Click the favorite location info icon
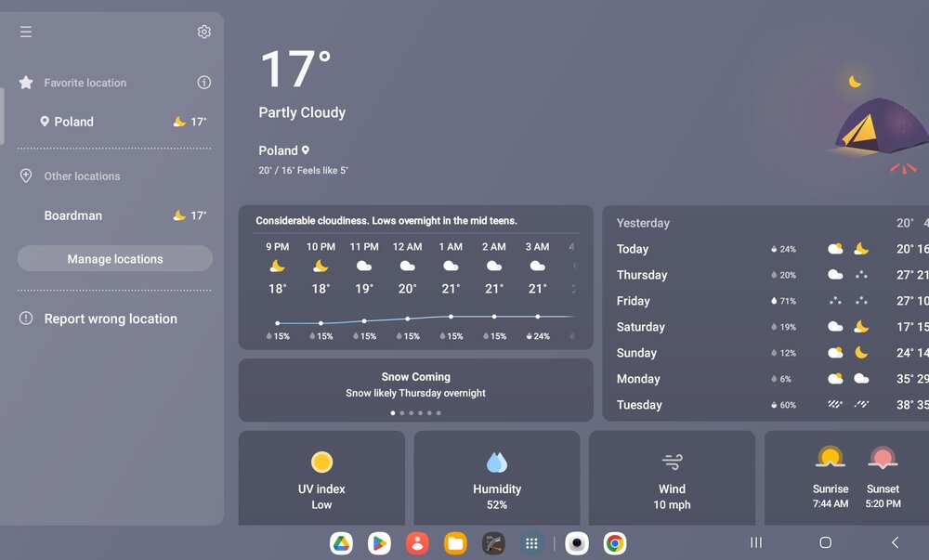 click(203, 83)
